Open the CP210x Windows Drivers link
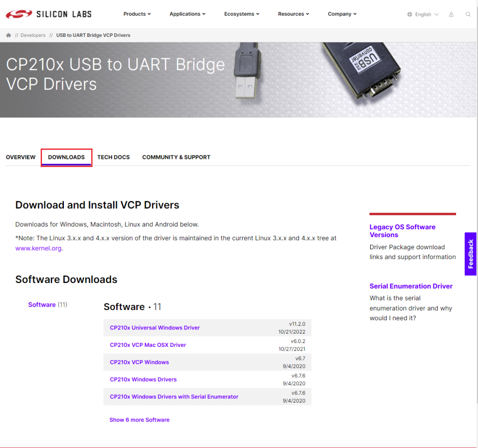The width and height of the screenshot is (478, 448). coord(144,380)
